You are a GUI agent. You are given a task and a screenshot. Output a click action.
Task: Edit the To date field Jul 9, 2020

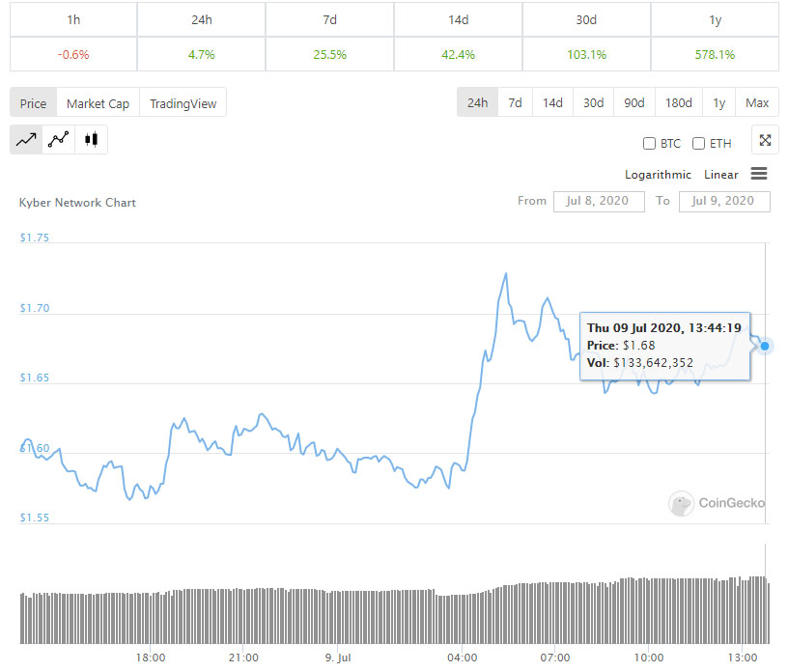click(724, 201)
